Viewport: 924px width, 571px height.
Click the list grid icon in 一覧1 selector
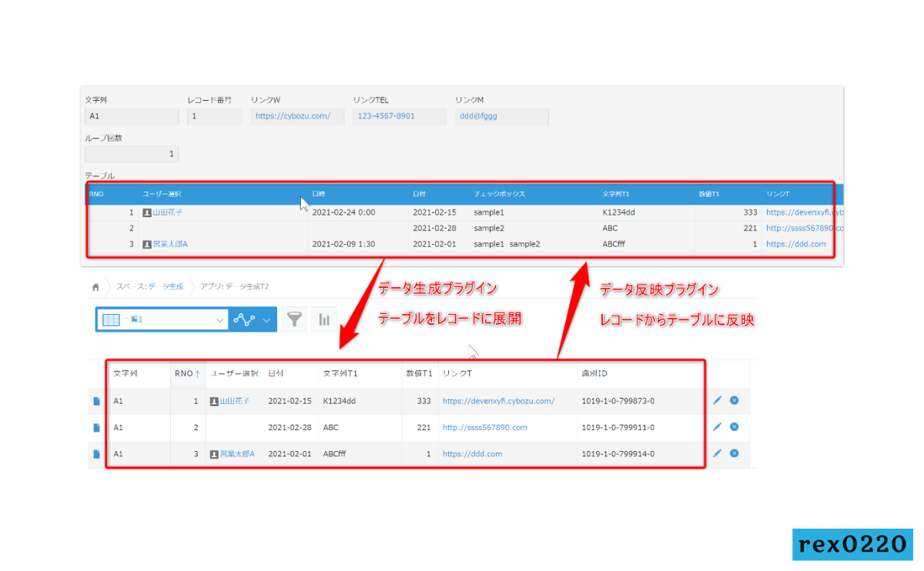tap(110, 319)
